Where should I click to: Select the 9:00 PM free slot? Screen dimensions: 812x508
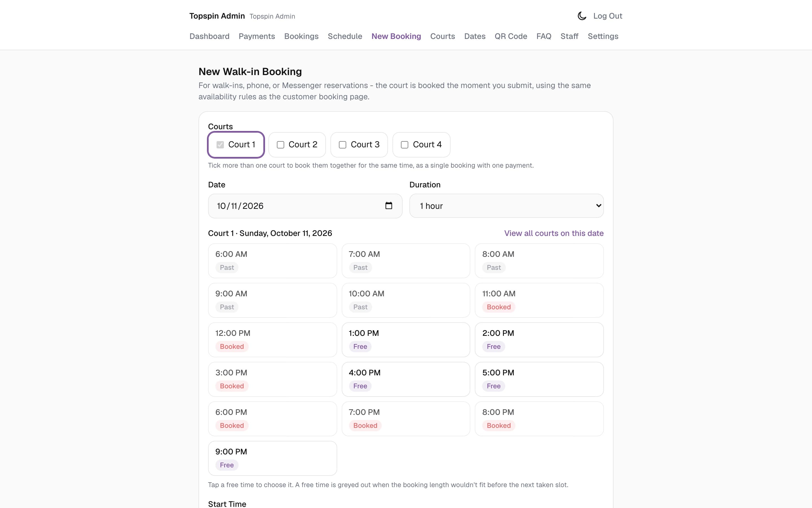272,458
